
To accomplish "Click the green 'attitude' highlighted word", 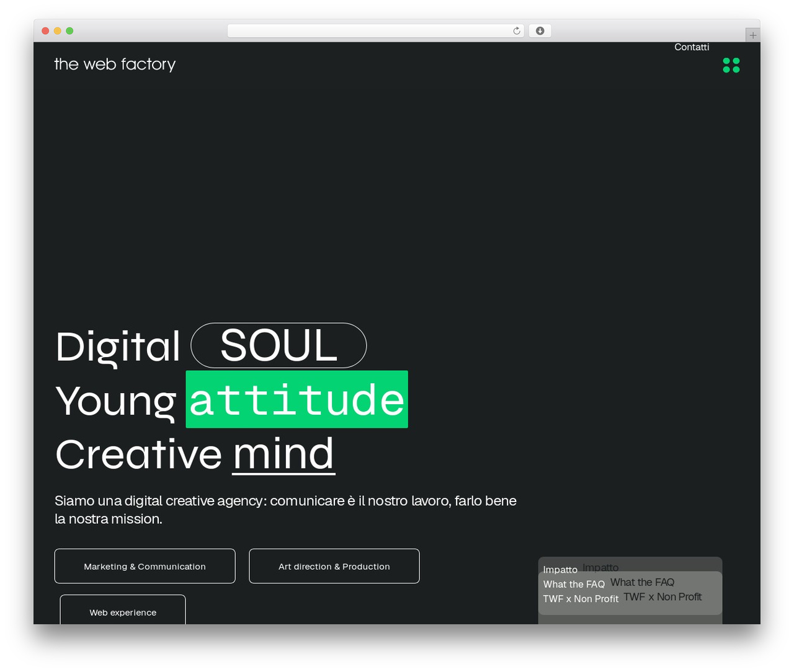I will (x=297, y=399).
